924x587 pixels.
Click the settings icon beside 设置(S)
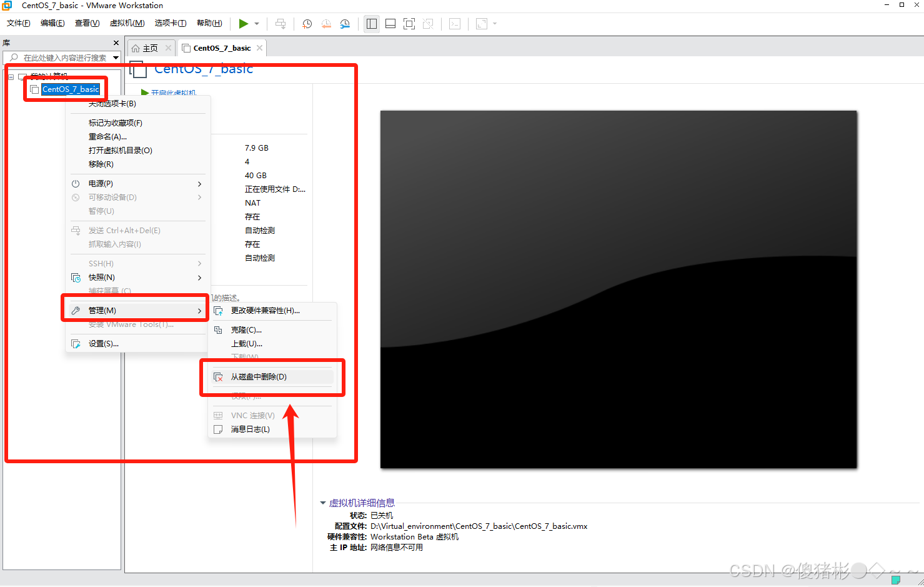pos(76,344)
